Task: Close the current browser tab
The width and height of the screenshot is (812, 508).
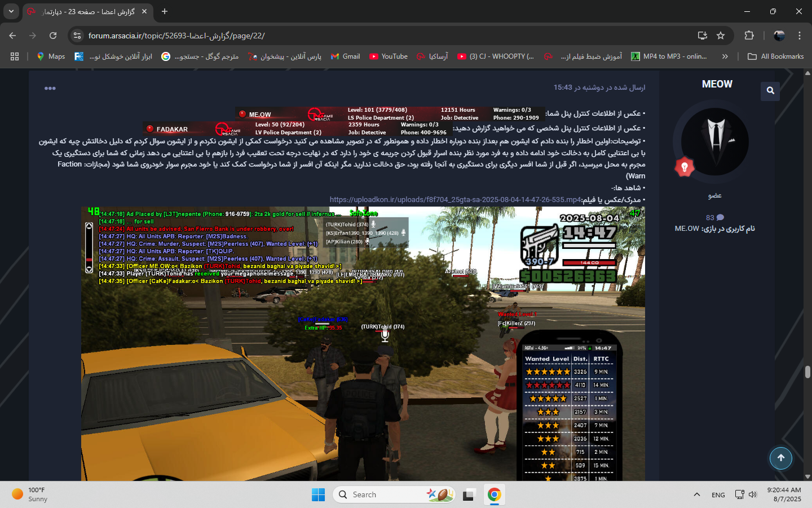Action: click(x=144, y=11)
